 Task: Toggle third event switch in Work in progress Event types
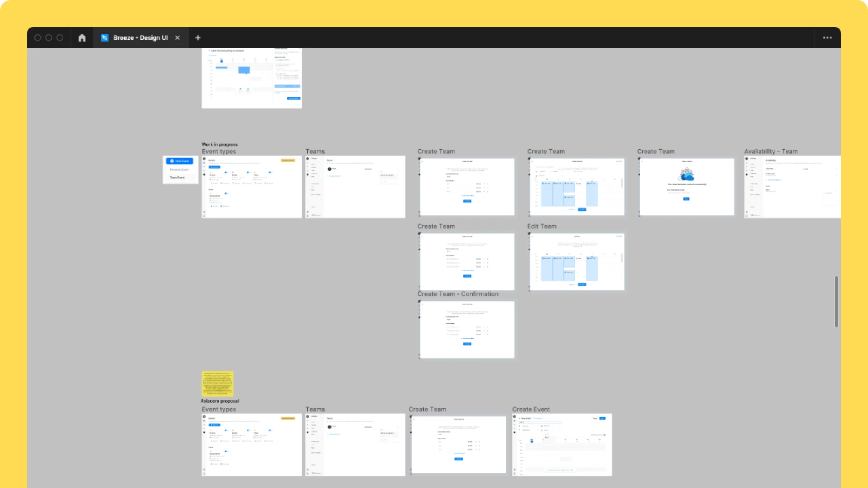pos(270,172)
